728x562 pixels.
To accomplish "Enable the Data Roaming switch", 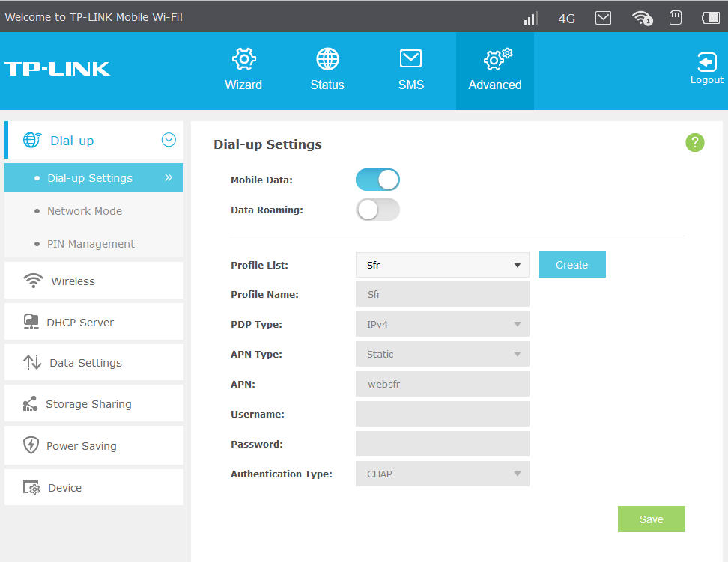I will click(x=377, y=210).
